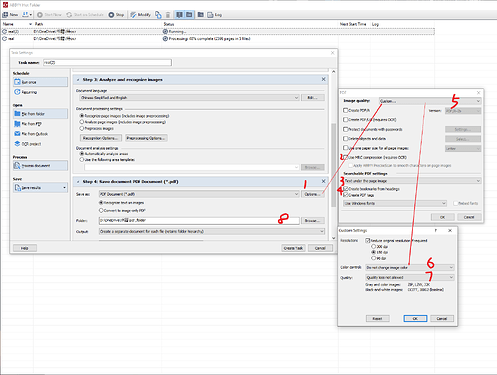Click the Task name input field
Image resolution: width=497 pixels, height=375 pixels.
[x=107, y=62]
